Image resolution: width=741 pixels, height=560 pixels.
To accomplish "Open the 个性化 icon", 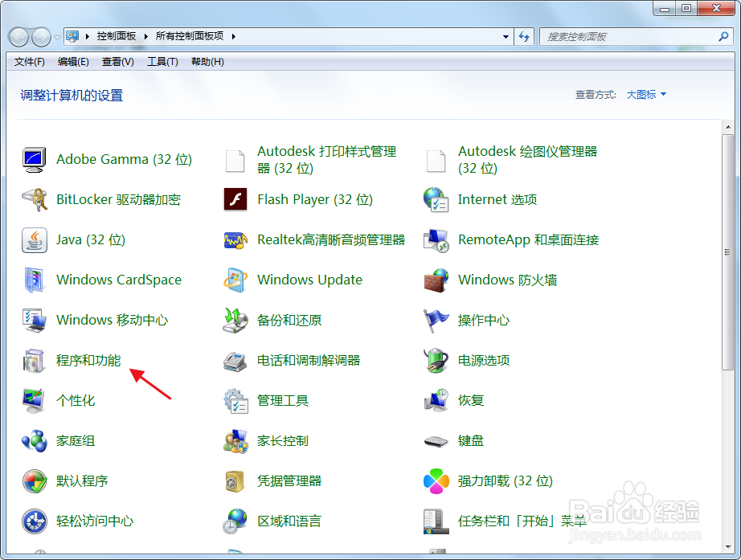I will pos(34,401).
